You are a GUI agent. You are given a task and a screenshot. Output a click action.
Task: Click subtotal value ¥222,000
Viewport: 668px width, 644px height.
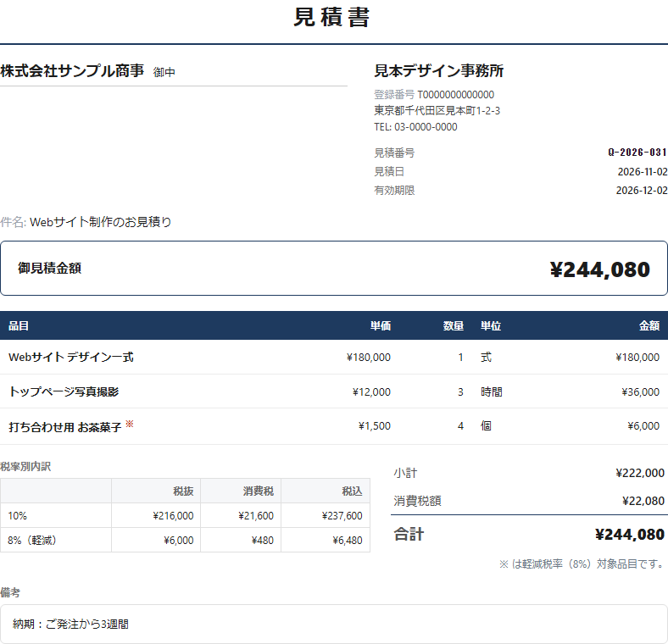[x=640, y=473]
